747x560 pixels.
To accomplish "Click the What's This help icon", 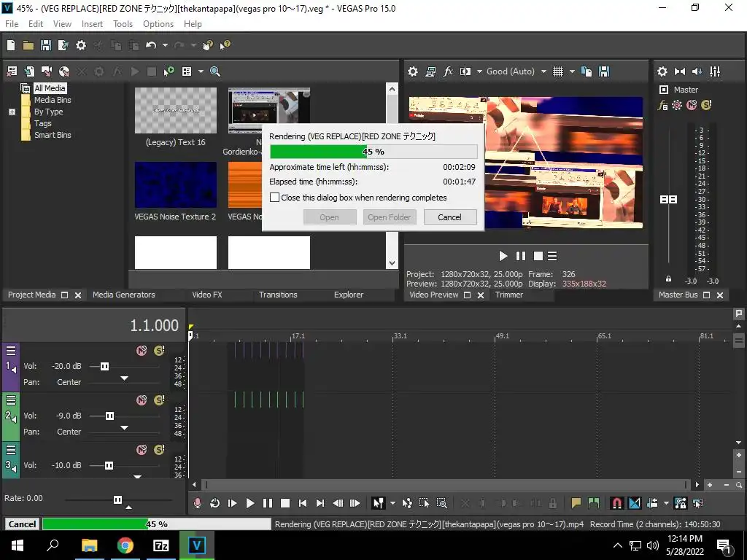I will [x=225, y=45].
